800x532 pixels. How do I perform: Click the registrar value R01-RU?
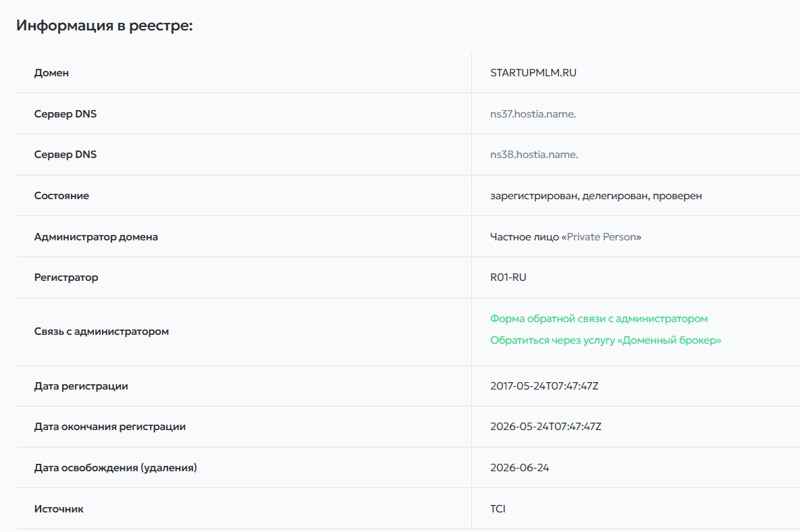coord(508,277)
